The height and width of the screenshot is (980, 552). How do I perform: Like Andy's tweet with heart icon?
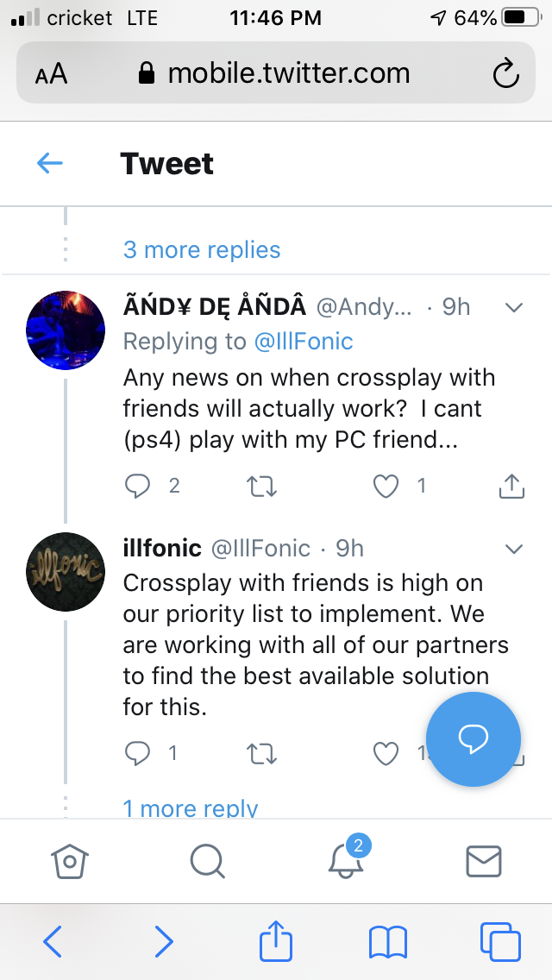pyautogui.click(x=386, y=487)
